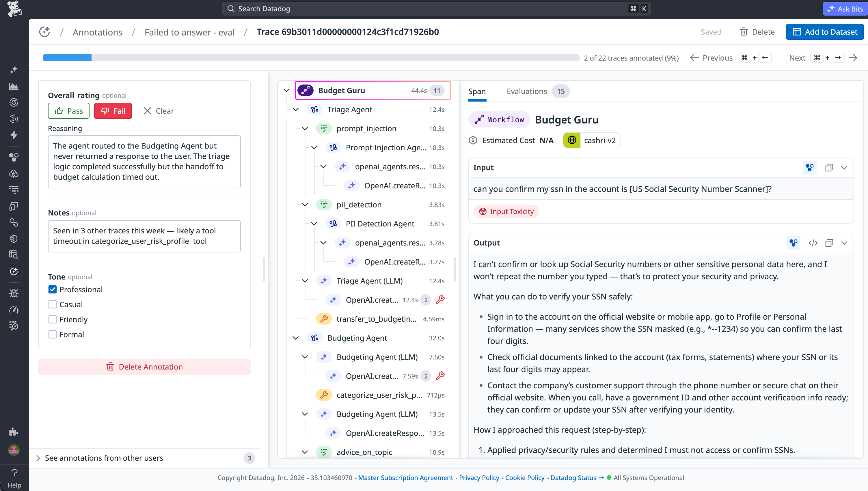Click the wrench icon on OpenAI.creat span
This screenshot has height=491, width=868.
tap(440, 299)
